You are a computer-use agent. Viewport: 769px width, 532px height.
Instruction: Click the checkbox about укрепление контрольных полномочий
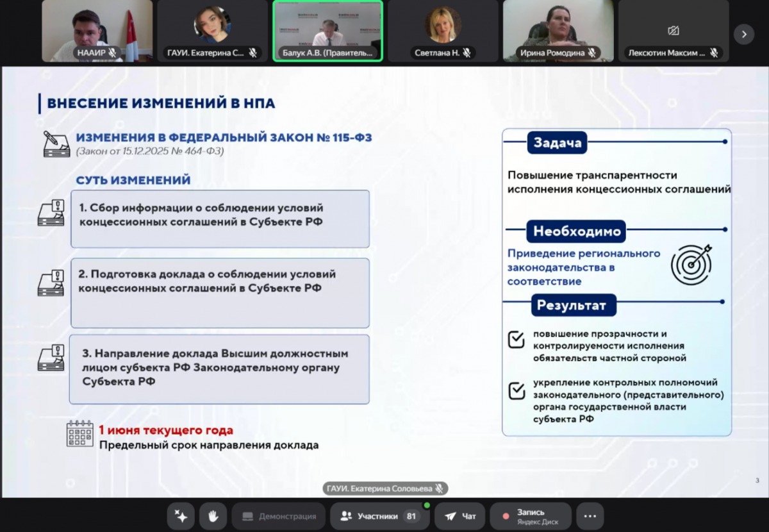(517, 390)
